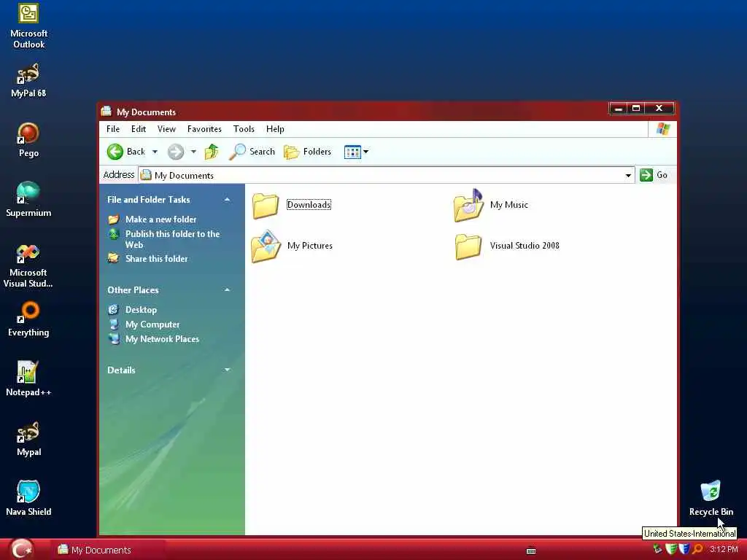This screenshot has height=560, width=747.
Task: Click the My Documents taskbar button
Action: tap(109, 550)
